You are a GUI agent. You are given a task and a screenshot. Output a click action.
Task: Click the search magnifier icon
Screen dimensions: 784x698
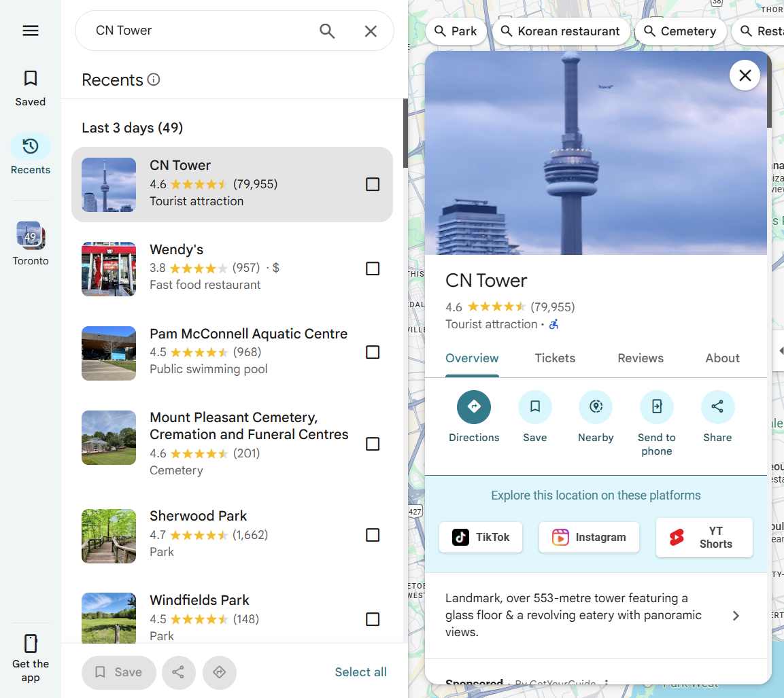tap(327, 31)
